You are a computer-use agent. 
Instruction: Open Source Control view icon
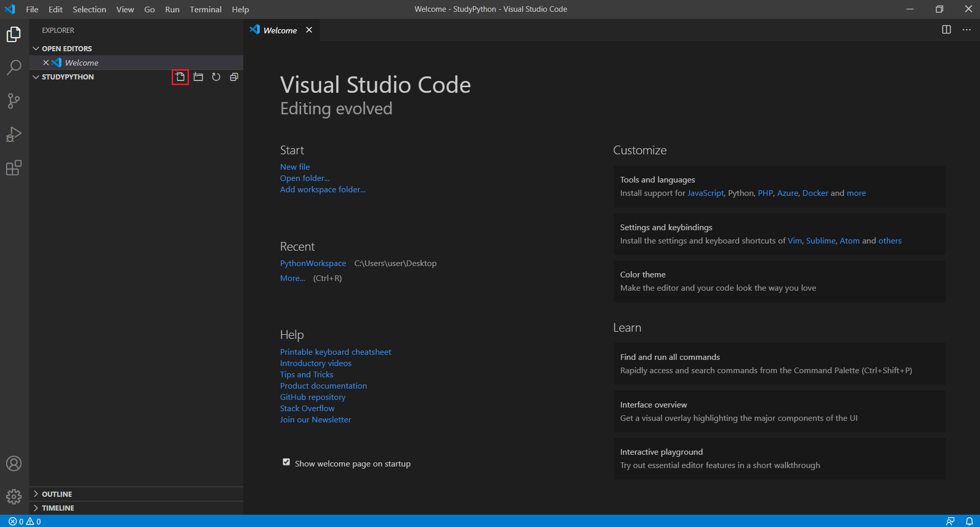tap(14, 101)
